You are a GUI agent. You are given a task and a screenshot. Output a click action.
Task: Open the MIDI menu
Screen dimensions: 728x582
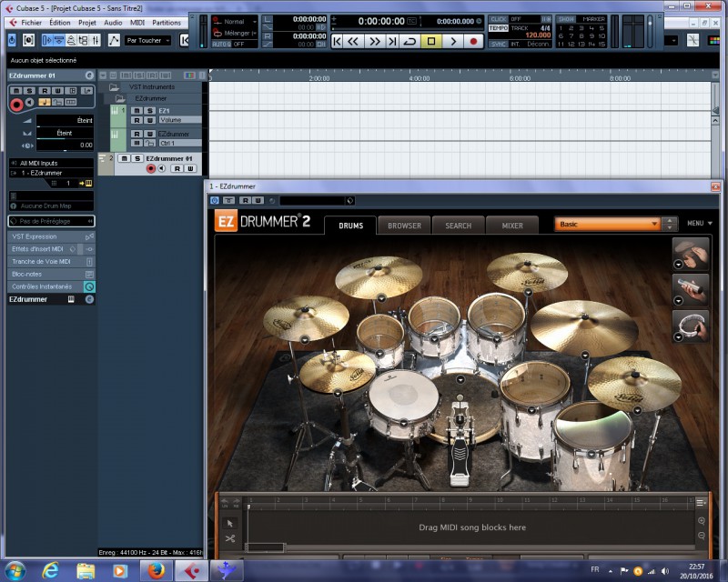point(137,22)
